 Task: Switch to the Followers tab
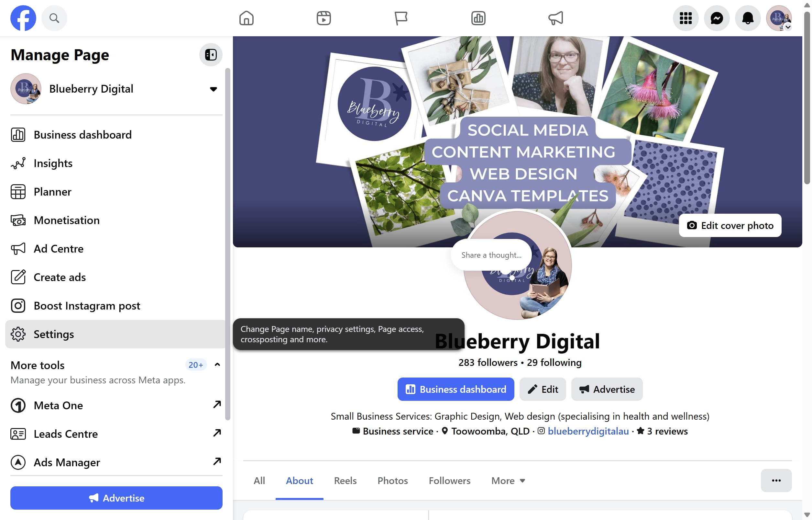coord(449,480)
